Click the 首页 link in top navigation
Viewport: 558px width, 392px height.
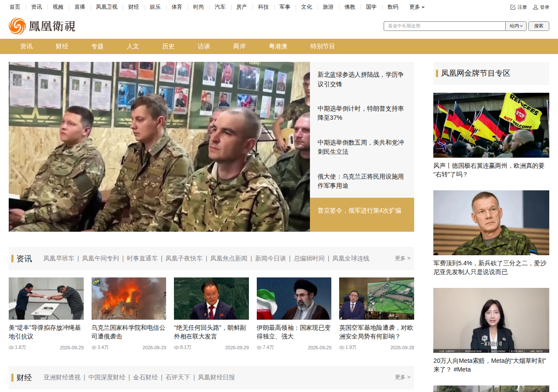click(x=15, y=7)
